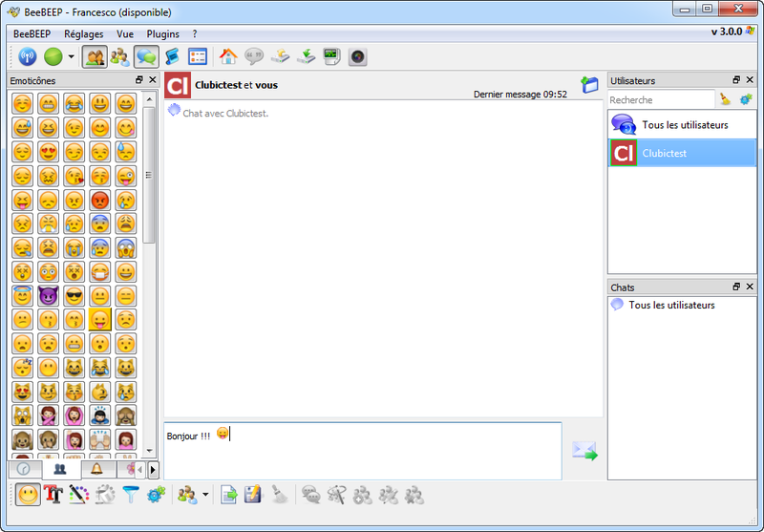Viewport: 764px width, 532px height.
Task: Switch to the recent emoticons clock tab
Action: pyautogui.click(x=24, y=469)
